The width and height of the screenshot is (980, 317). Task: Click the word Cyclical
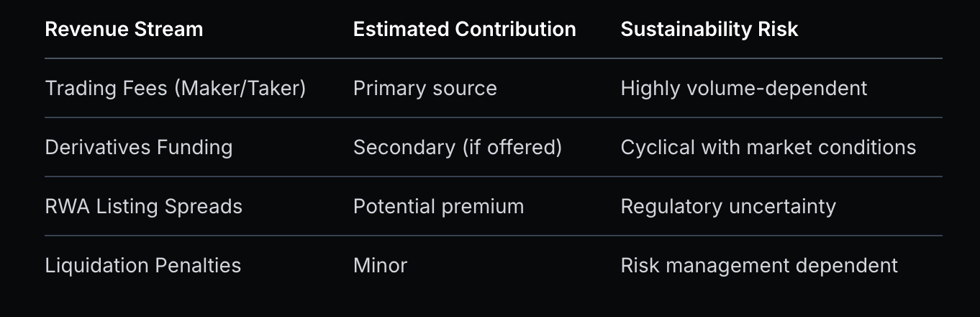[x=652, y=147]
